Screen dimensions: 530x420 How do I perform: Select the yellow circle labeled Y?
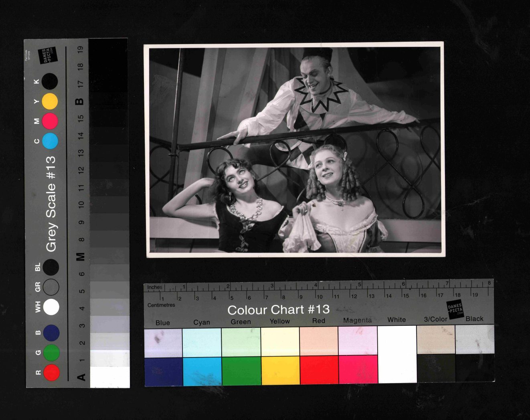tap(50, 101)
